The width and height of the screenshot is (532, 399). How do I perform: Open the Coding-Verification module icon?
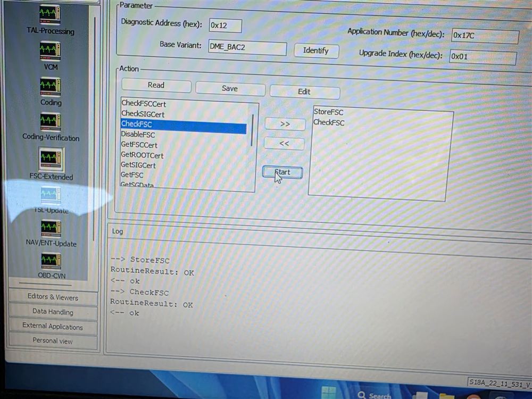pos(50,122)
